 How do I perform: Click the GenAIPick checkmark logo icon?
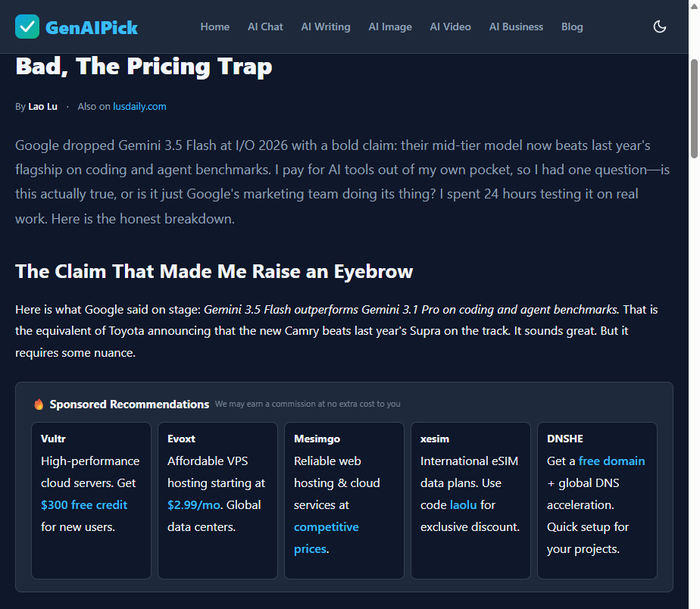pyautogui.click(x=27, y=27)
